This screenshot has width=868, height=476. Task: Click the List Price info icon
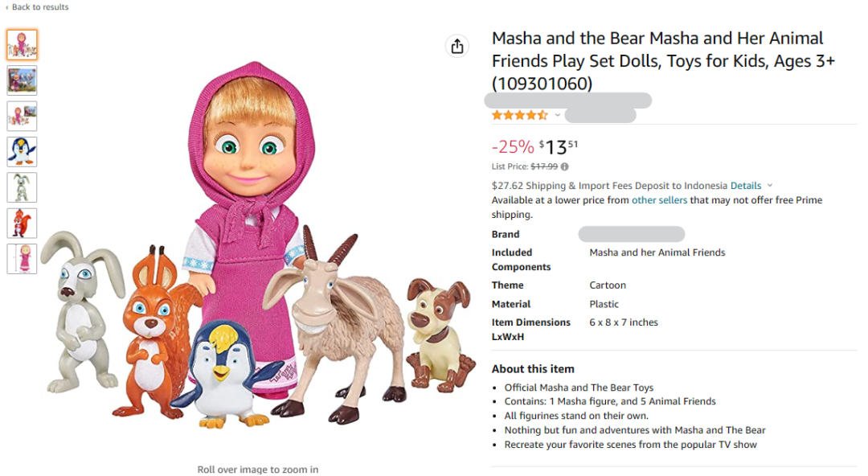click(x=565, y=167)
